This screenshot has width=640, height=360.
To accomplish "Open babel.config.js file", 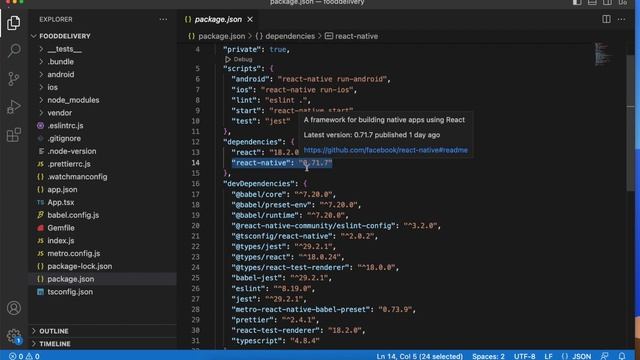I will pos(102,215).
